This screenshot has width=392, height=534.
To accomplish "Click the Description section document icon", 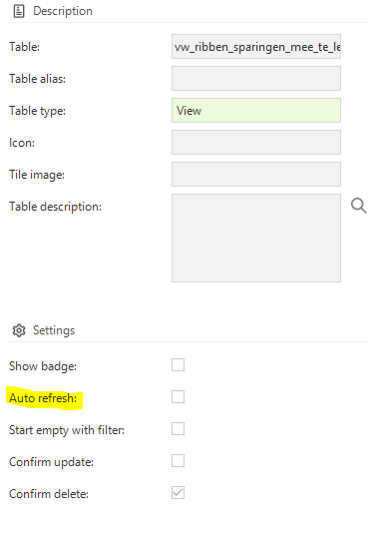I will click(x=19, y=11).
